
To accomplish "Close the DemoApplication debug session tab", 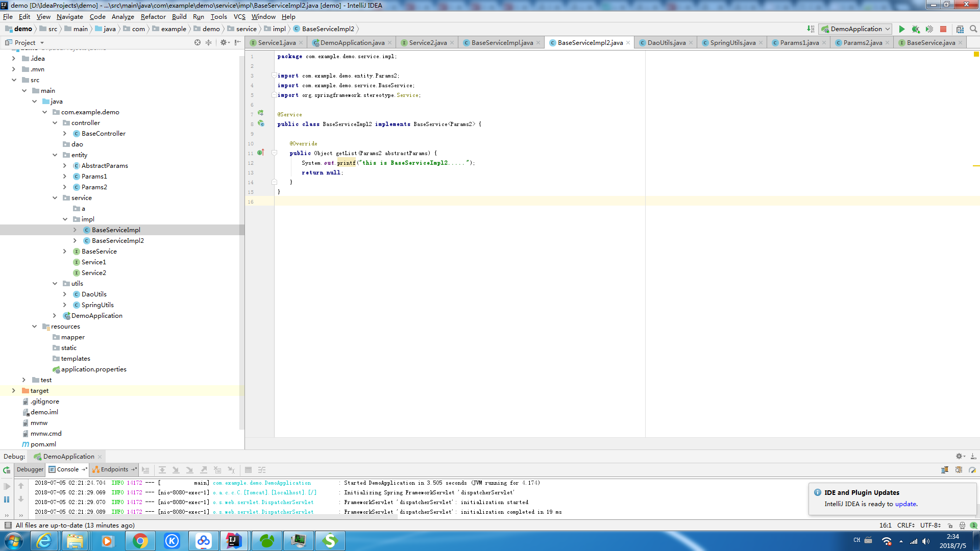I will (x=100, y=457).
